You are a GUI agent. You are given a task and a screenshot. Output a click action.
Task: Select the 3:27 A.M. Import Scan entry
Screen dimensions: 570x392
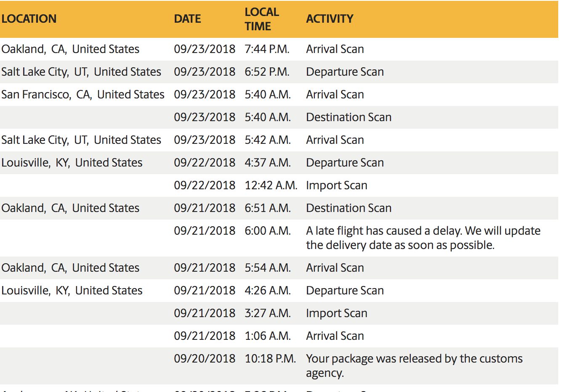(x=279, y=313)
